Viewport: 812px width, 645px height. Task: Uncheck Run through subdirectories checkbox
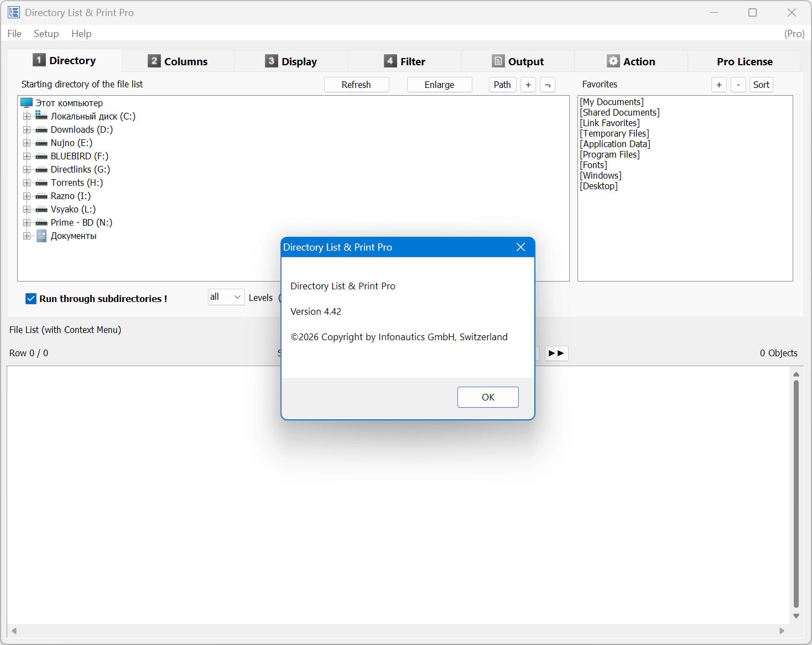tap(31, 299)
